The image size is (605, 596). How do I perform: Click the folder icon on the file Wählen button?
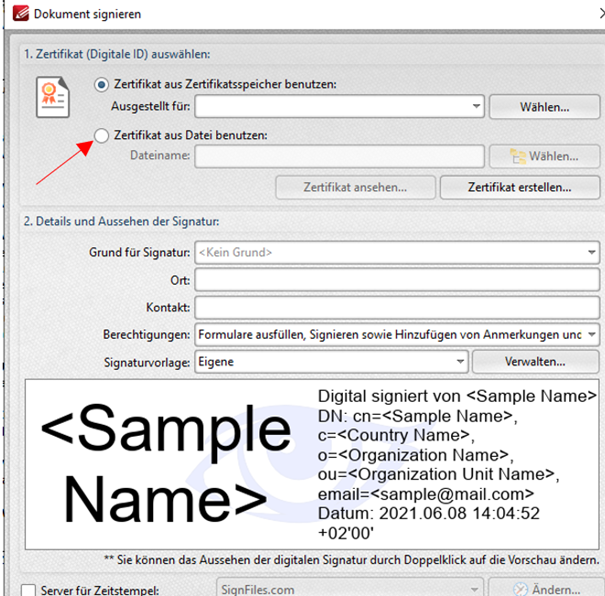[x=518, y=156]
